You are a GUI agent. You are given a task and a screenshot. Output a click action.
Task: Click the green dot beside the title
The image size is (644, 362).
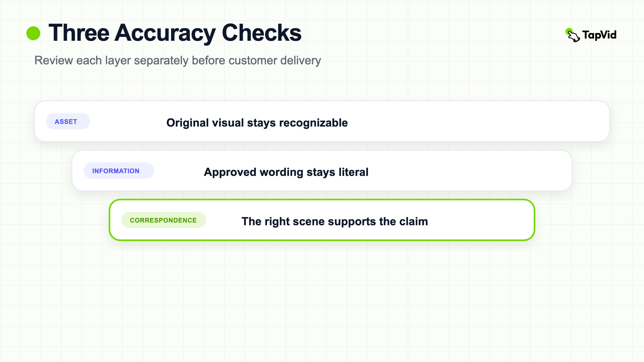33,33
